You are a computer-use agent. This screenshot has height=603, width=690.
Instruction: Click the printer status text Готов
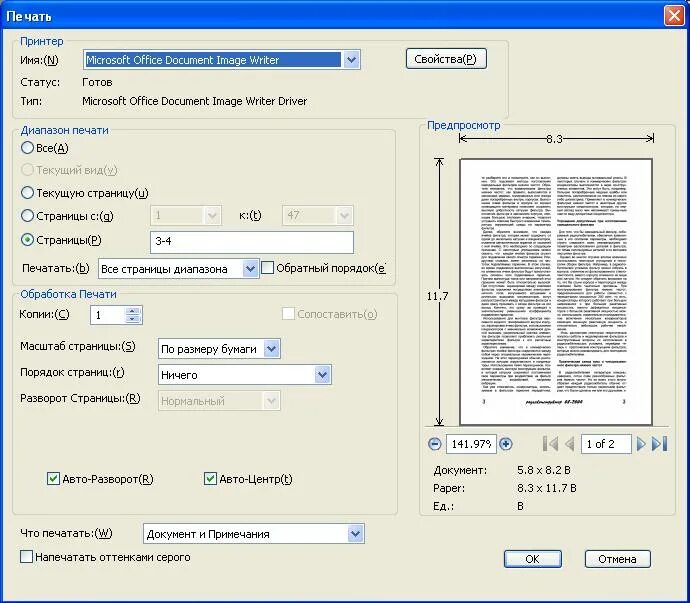[97, 82]
